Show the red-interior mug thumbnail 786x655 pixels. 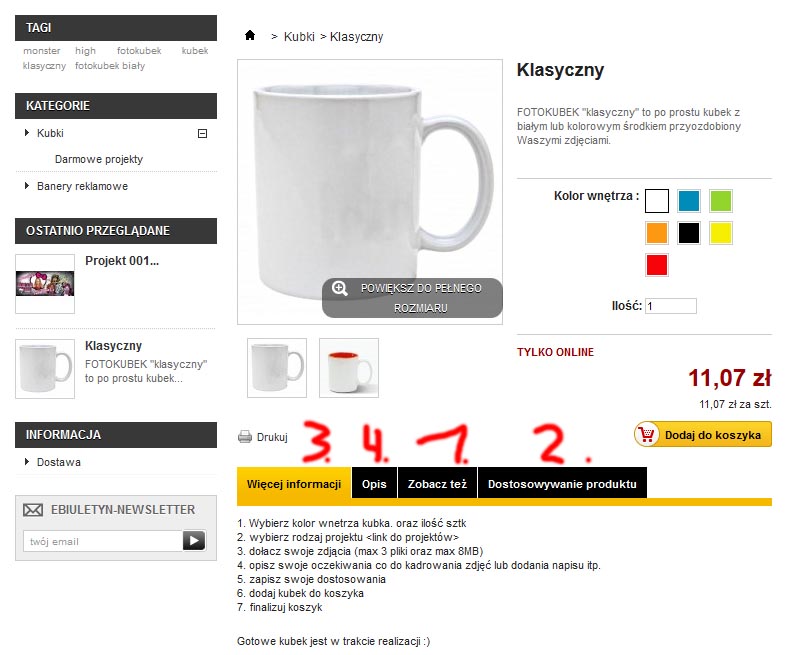pos(349,368)
